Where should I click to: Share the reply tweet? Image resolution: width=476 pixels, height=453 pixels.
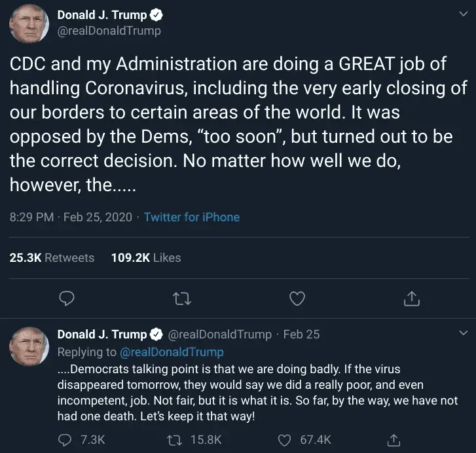394,441
